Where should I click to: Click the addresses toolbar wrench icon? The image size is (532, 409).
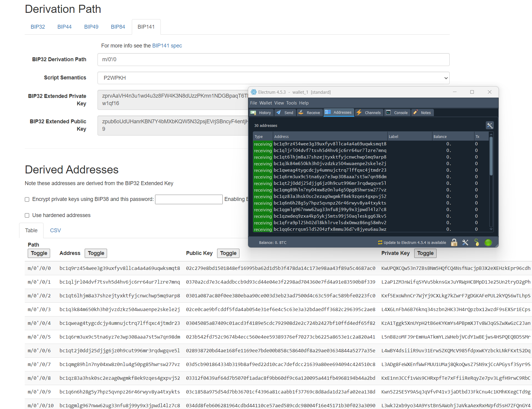click(x=490, y=125)
